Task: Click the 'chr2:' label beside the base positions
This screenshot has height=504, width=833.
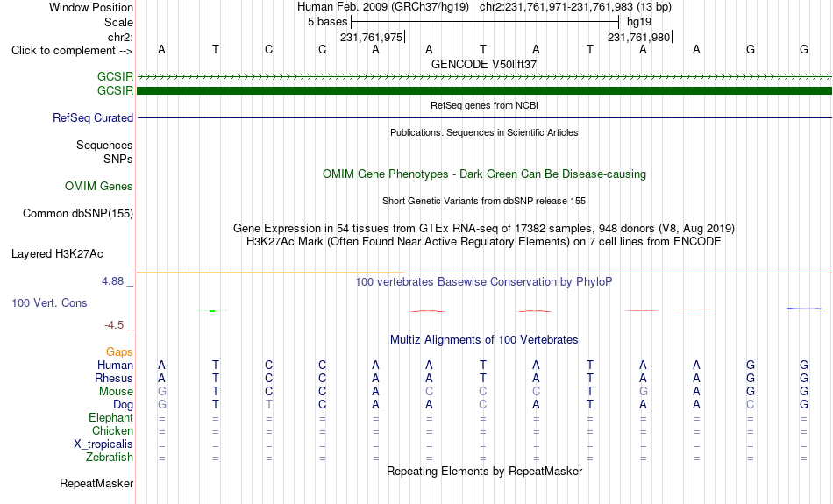Action: click(120, 37)
